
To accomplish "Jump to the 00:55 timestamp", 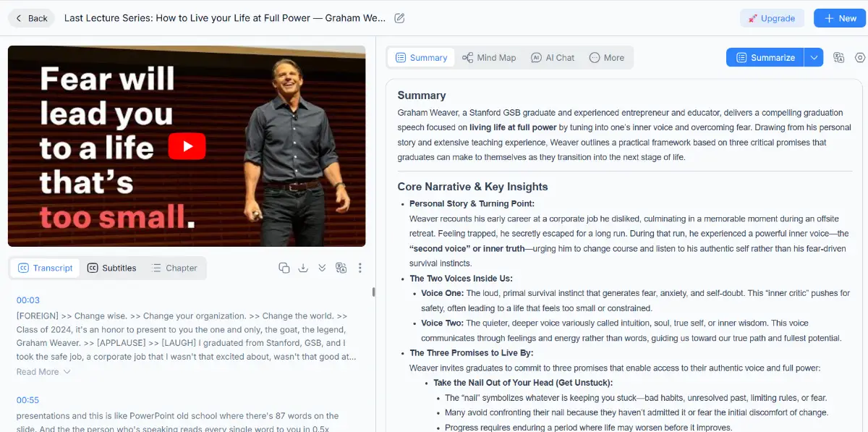I will tap(28, 400).
